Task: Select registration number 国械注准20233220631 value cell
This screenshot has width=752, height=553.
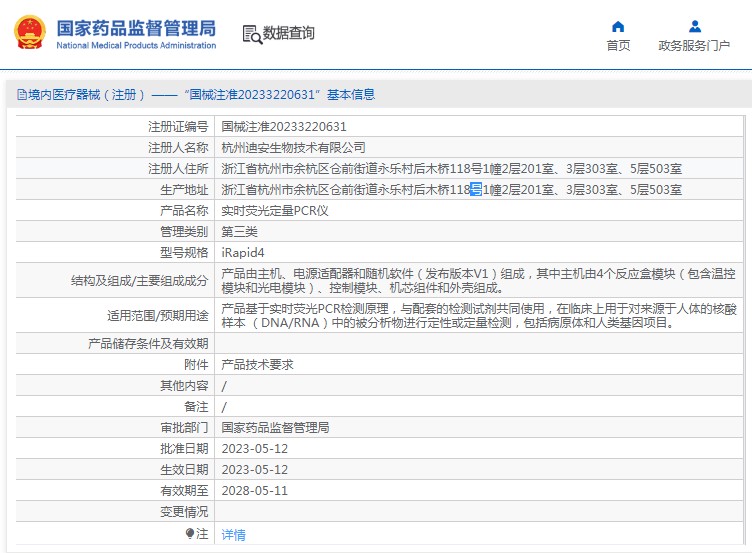Action: click(284, 127)
